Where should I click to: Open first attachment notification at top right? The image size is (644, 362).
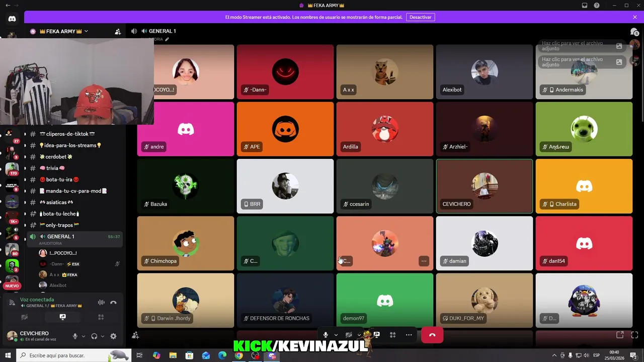583,46
